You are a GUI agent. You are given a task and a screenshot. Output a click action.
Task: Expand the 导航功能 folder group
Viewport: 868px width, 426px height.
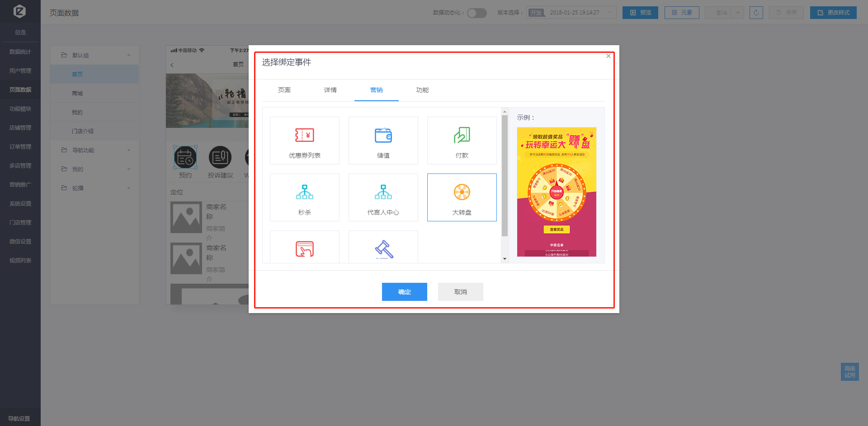(129, 150)
